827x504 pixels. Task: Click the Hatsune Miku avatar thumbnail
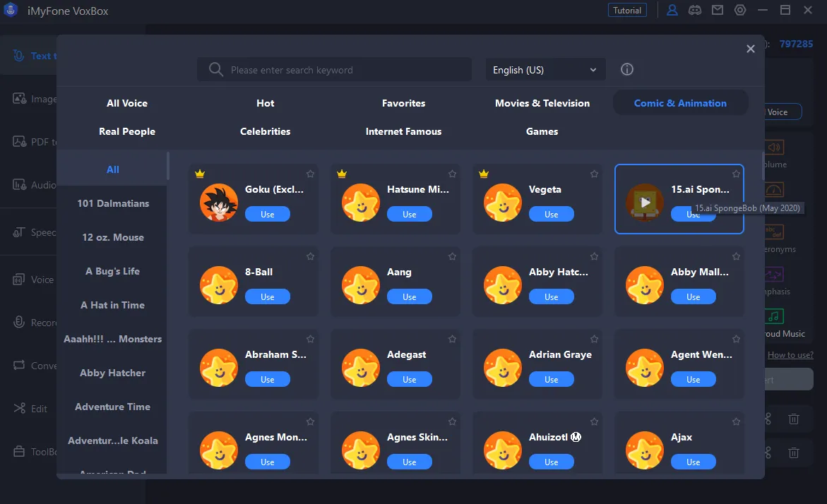pyautogui.click(x=361, y=203)
